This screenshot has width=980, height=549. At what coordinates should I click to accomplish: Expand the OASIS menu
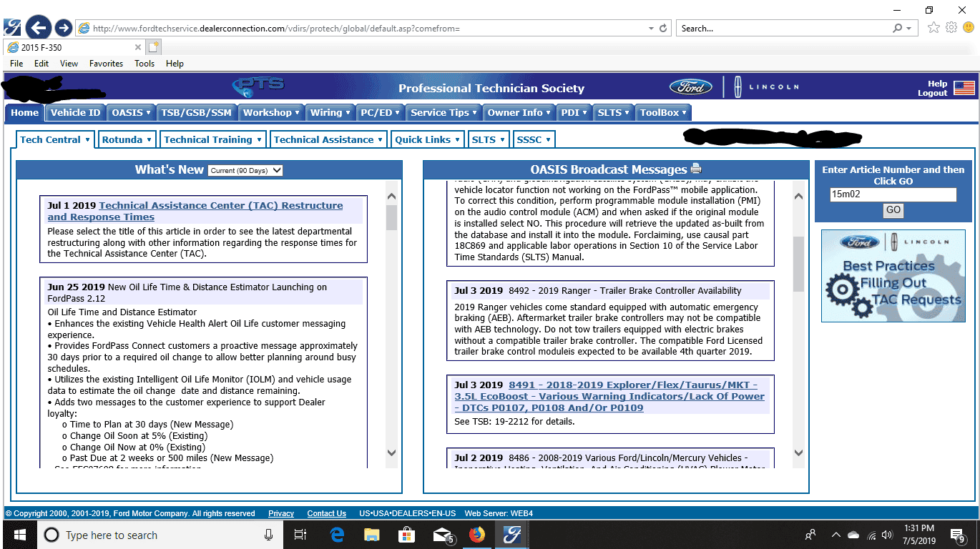[x=132, y=112]
